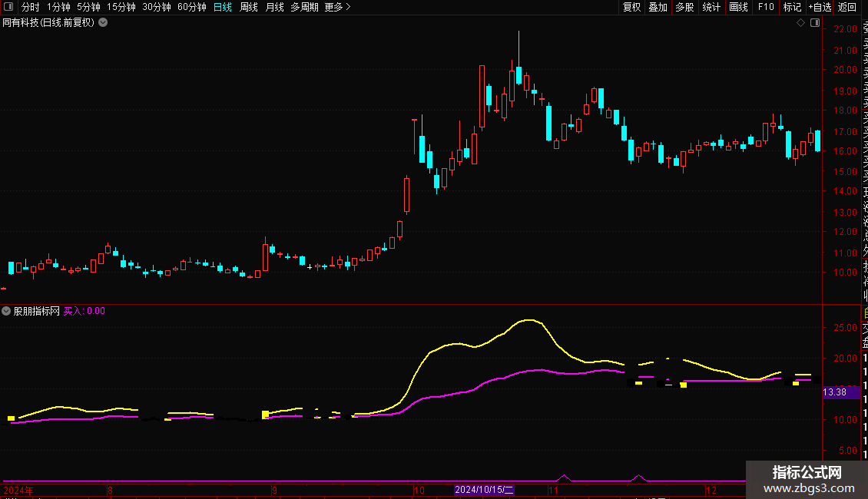Expand the 股朋指标网 indicator dropdown
The image size is (868, 499).
(x=6, y=311)
